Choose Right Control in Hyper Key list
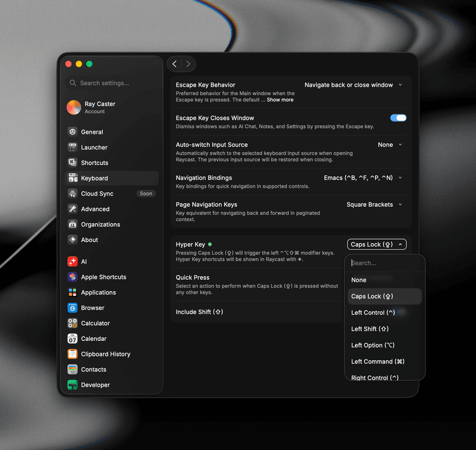The image size is (476, 450). coord(385,377)
